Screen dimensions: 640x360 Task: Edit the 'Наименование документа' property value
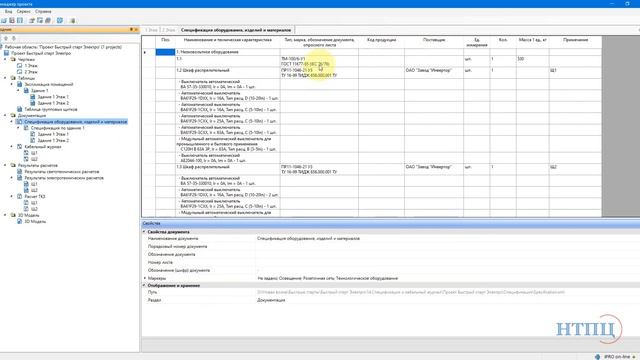coord(447,238)
